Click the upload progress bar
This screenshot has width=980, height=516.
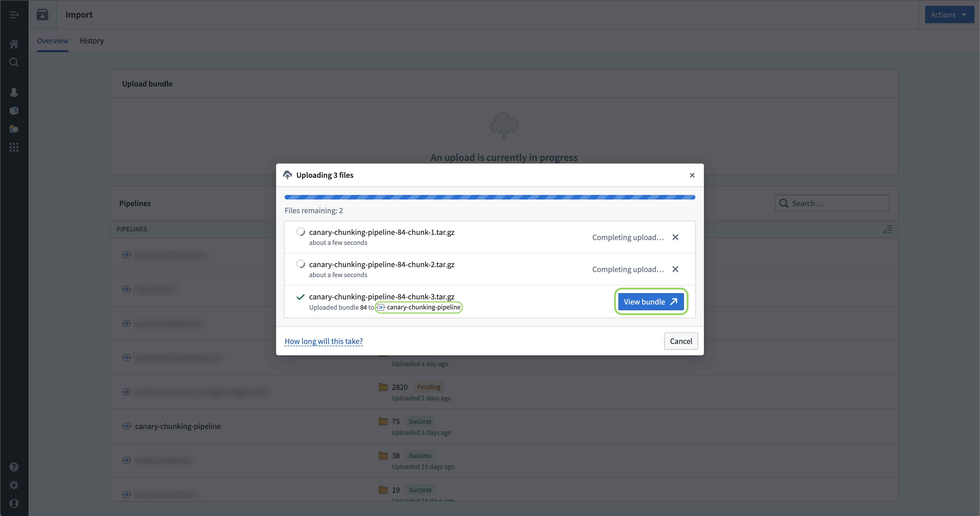(490, 197)
